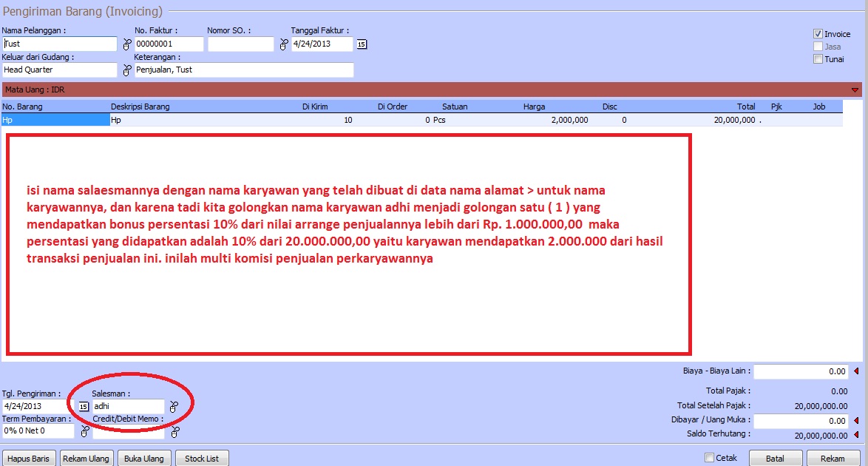
Task: Open the Credit/Debit Memo lookup icon
Action: point(174,431)
